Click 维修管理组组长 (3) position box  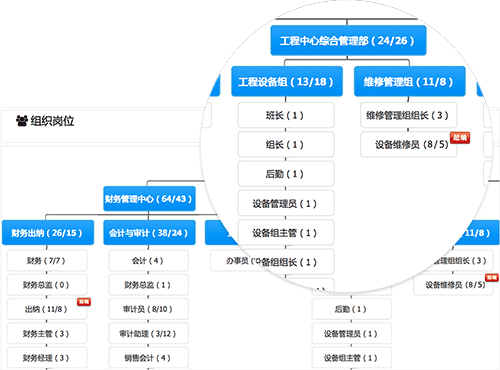click(409, 115)
